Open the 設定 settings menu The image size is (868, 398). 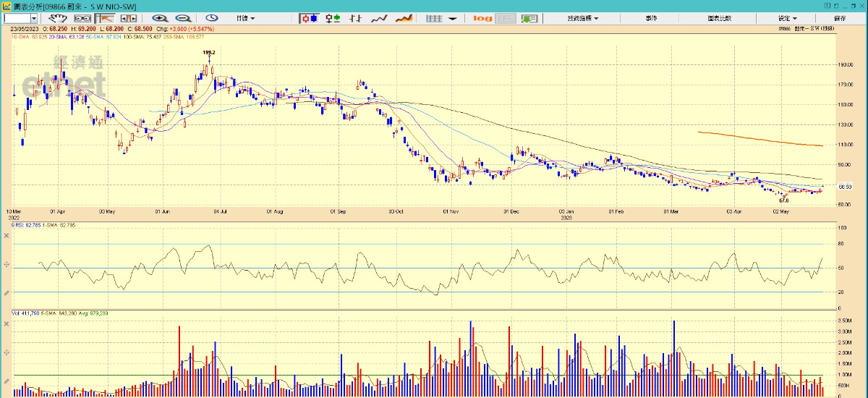coord(788,18)
